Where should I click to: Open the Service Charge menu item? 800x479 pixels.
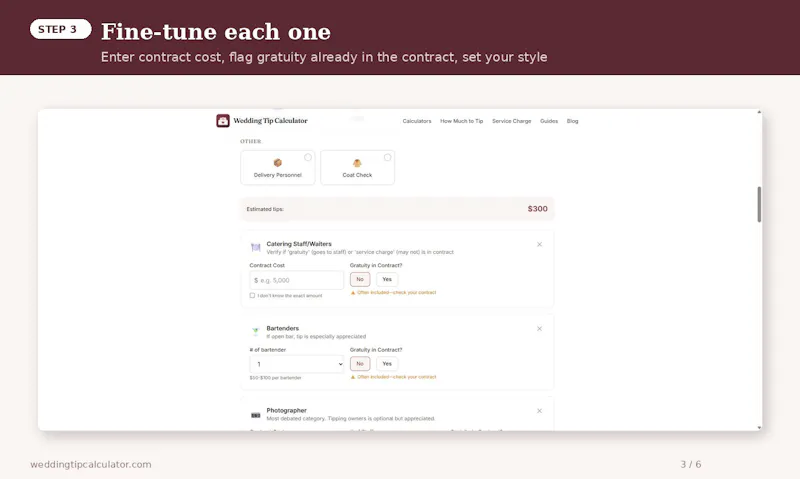click(511, 121)
